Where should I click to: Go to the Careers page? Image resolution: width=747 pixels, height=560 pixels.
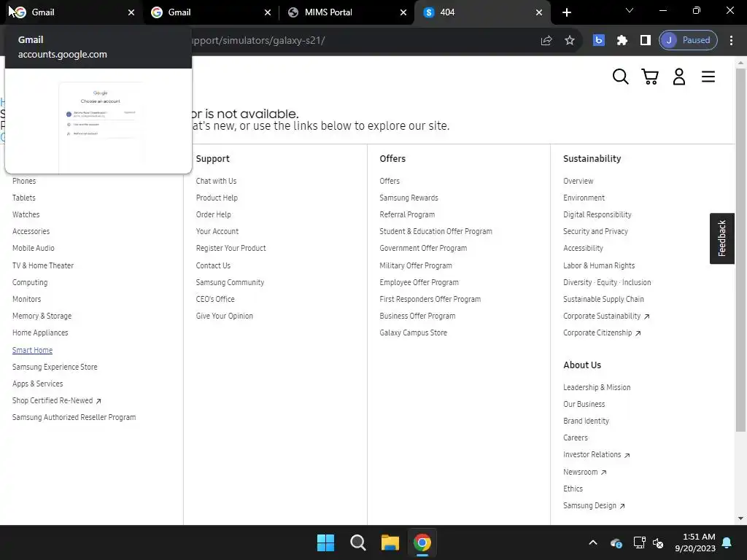[x=576, y=437]
